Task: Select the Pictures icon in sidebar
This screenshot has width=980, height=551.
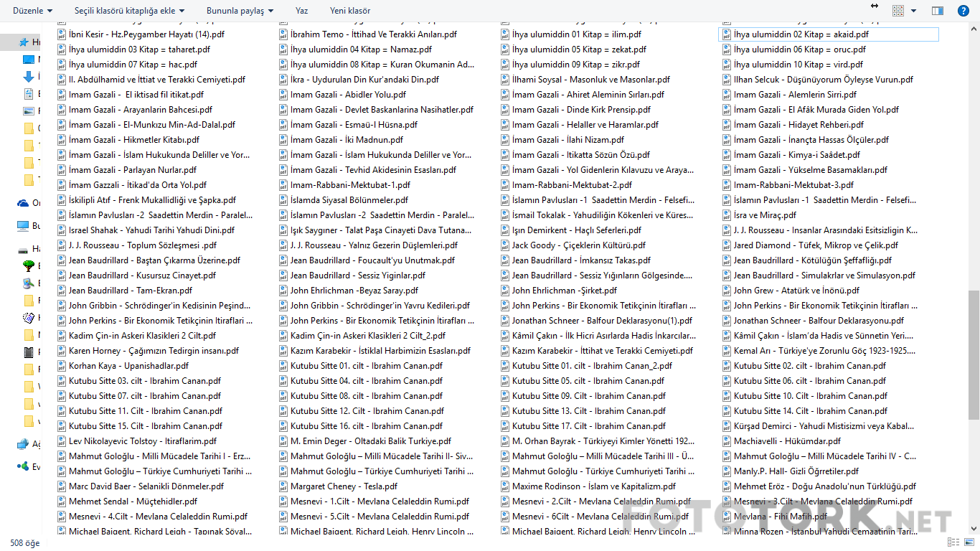Action: tap(29, 111)
